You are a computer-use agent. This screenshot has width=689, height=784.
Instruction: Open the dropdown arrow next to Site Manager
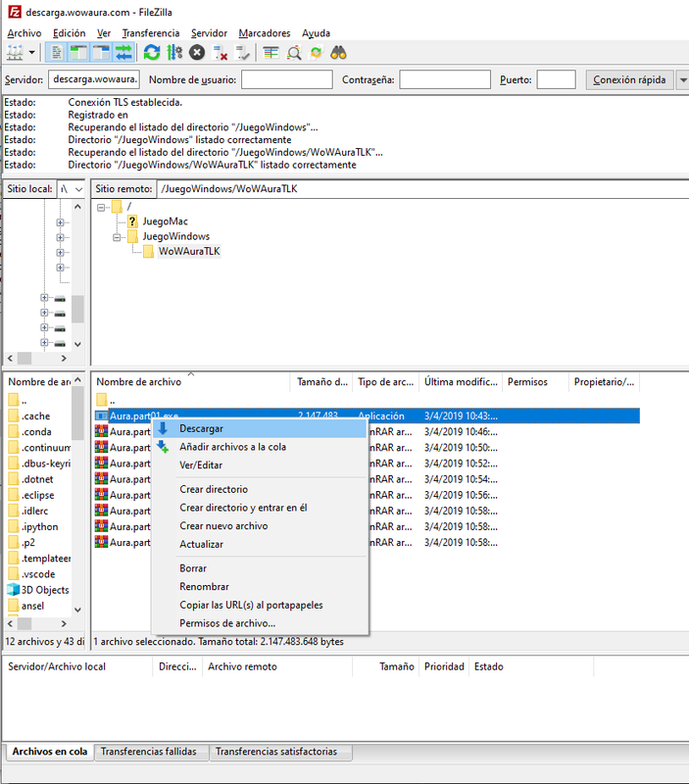(x=32, y=53)
